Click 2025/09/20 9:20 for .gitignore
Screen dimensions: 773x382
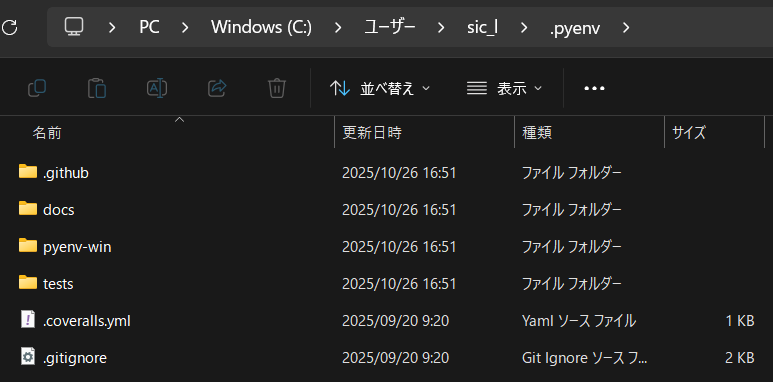pyautogui.click(x=395, y=358)
